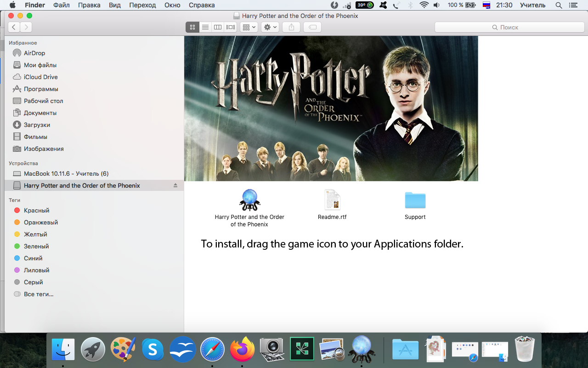The width and height of the screenshot is (588, 368).
Task: Open Документы in the sidebar
Action: [40, 113]
